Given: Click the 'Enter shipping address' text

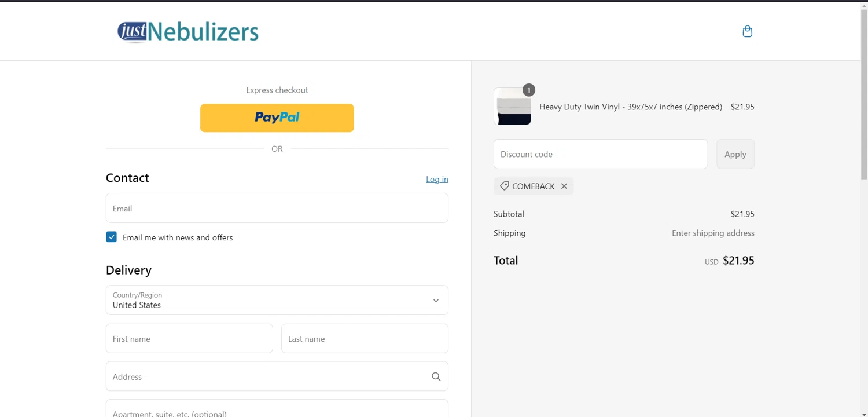Looking at the screenshot, I should pos(713,233).
